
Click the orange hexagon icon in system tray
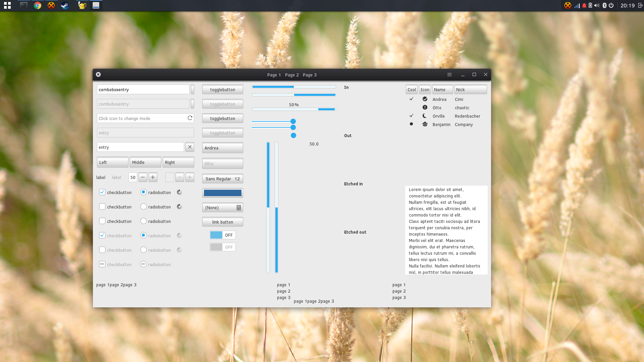pos(568,5)
